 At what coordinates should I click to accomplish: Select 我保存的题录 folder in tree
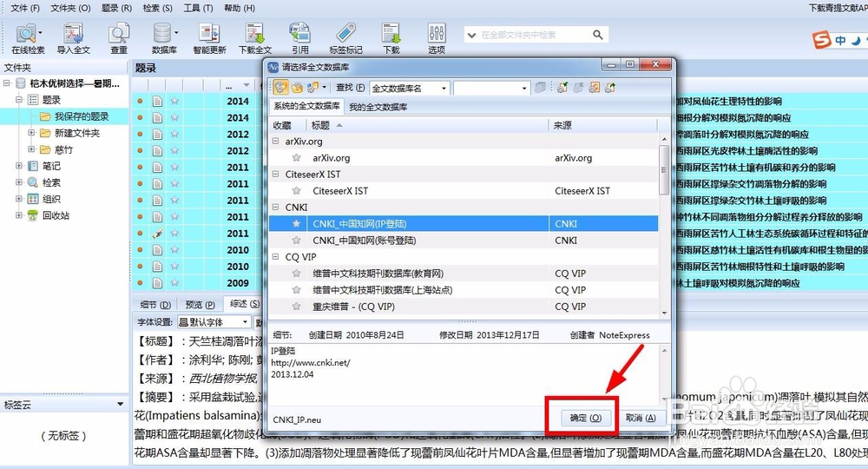(82, 116)
